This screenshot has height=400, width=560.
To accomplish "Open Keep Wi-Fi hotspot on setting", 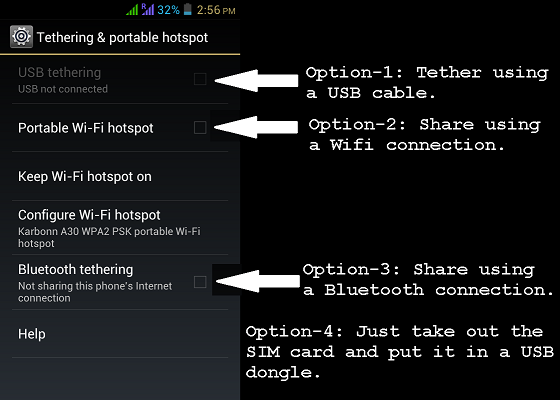I will click(x=120, y=176).
